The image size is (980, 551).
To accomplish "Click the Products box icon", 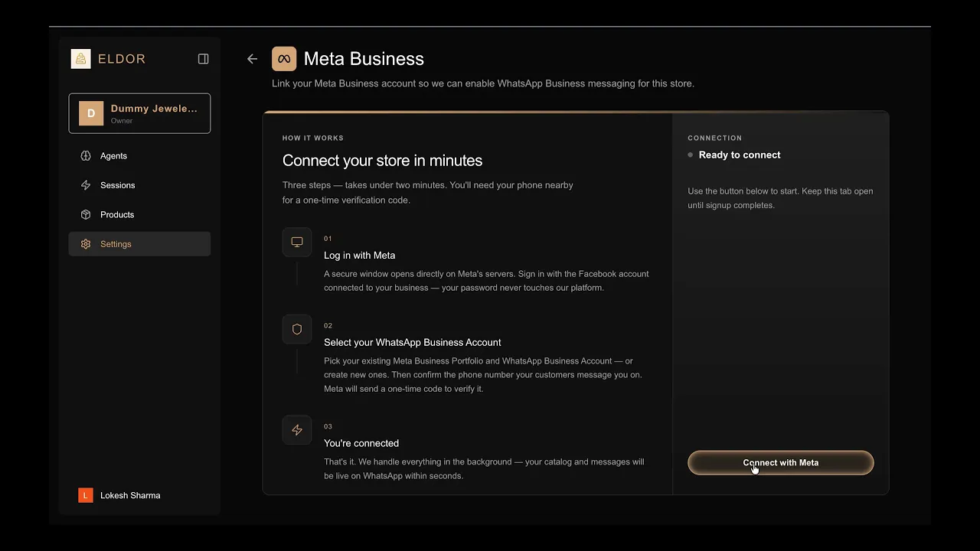I will click(86, 214).
